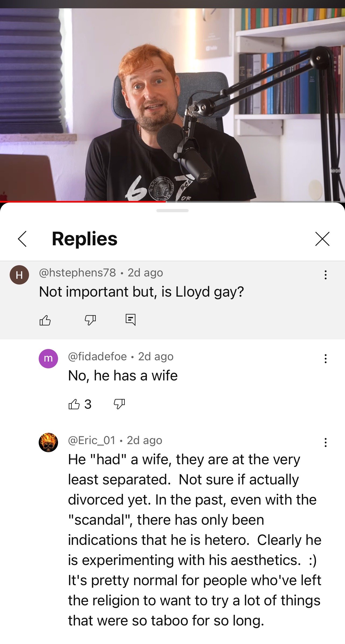Open the options menu for hstephens78 comment
This screenshot has height=644, width=345.
tap(325, 275)
